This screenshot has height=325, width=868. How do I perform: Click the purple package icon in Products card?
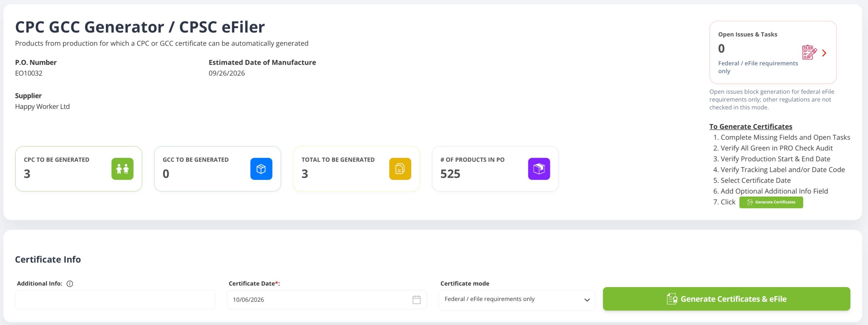point(539,169)
